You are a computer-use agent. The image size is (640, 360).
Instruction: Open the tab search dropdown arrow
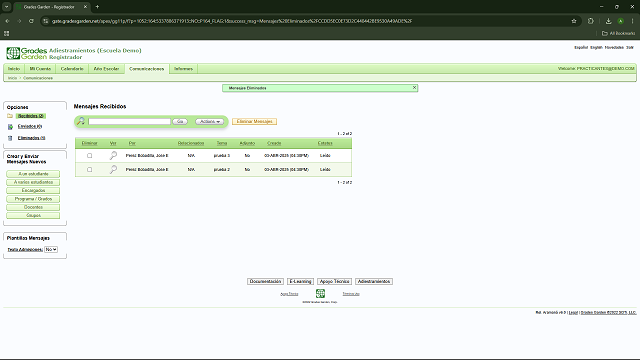(x=7, y=7)
